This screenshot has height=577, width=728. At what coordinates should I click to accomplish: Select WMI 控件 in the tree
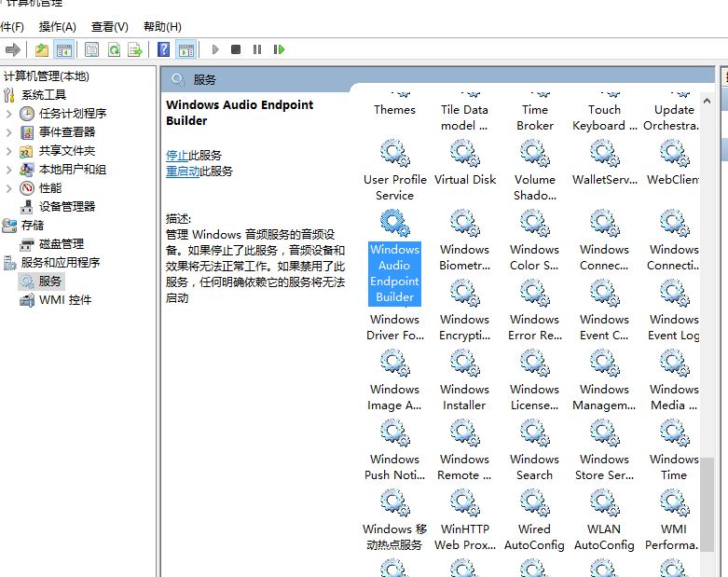click(x=65, y=300)
